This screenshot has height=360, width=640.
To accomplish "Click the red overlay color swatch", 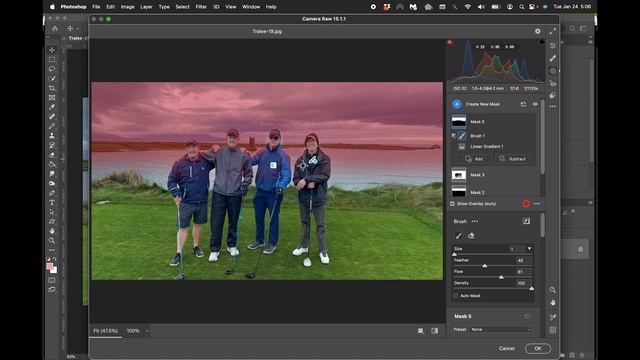I will 526,204.
